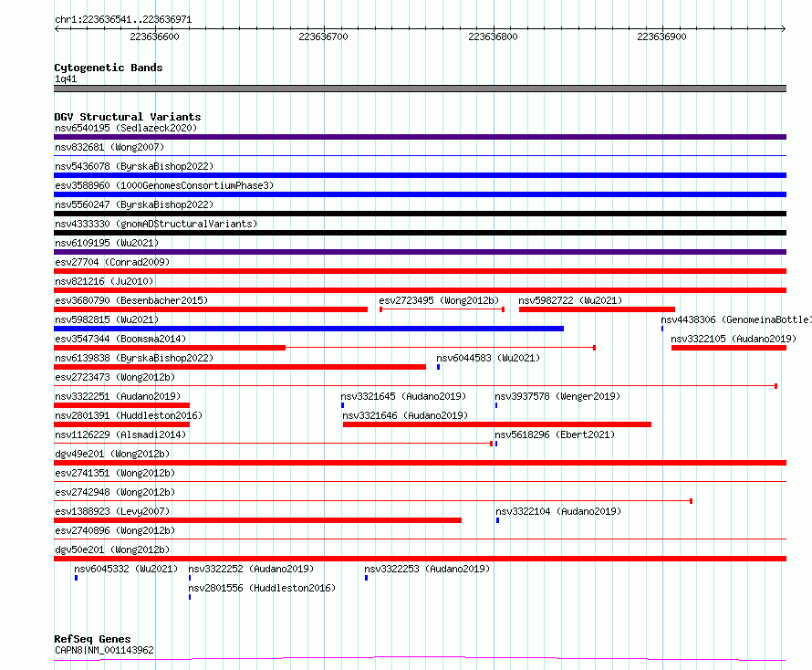
Task: Click the DGV Structural Variants track heading
Action: point(128,117)
